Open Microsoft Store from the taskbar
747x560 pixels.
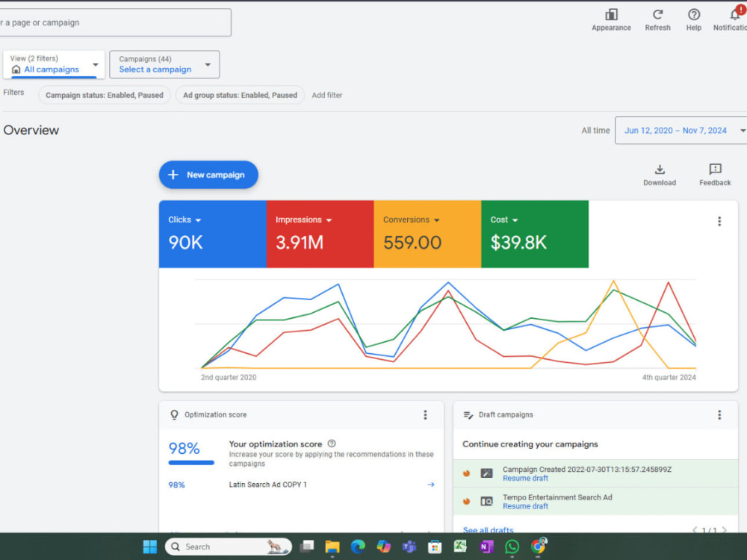pos(434,547)
